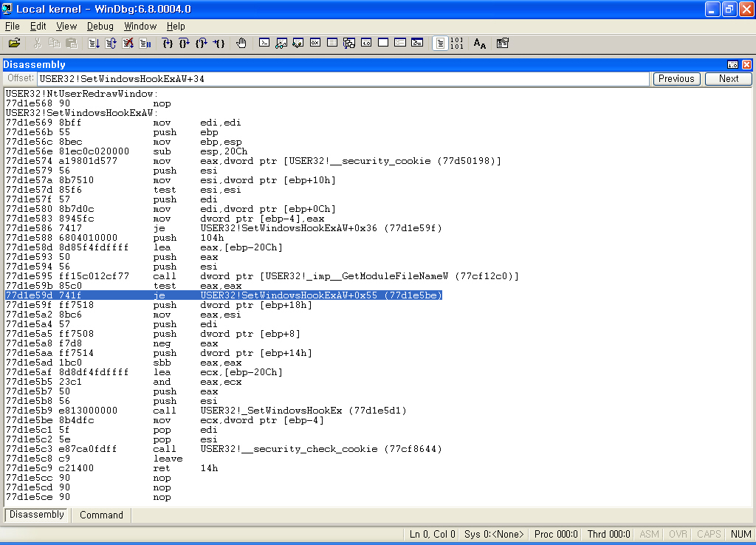756x545 pixels.
Task: Click the Previous button
Action: click(676, 78)
